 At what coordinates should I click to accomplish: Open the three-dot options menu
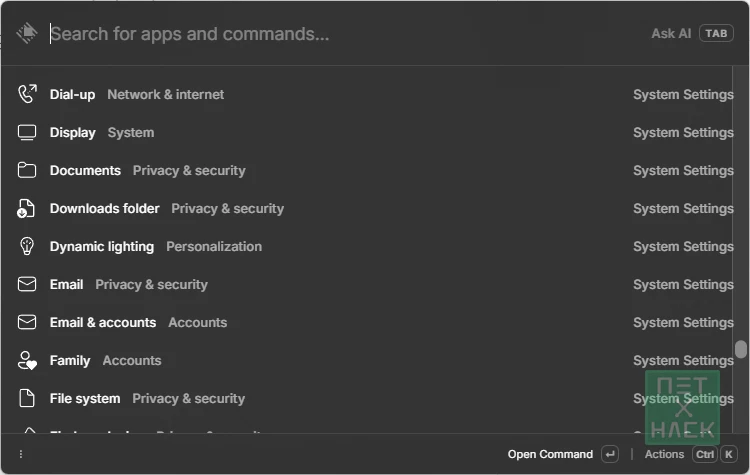21,454
